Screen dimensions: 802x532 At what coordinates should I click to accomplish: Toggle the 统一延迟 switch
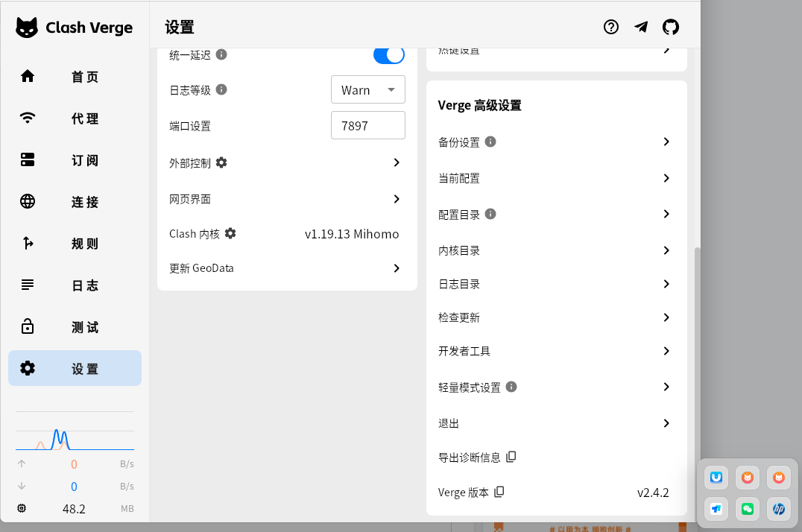pyautogui.click(x=389, y=54)
